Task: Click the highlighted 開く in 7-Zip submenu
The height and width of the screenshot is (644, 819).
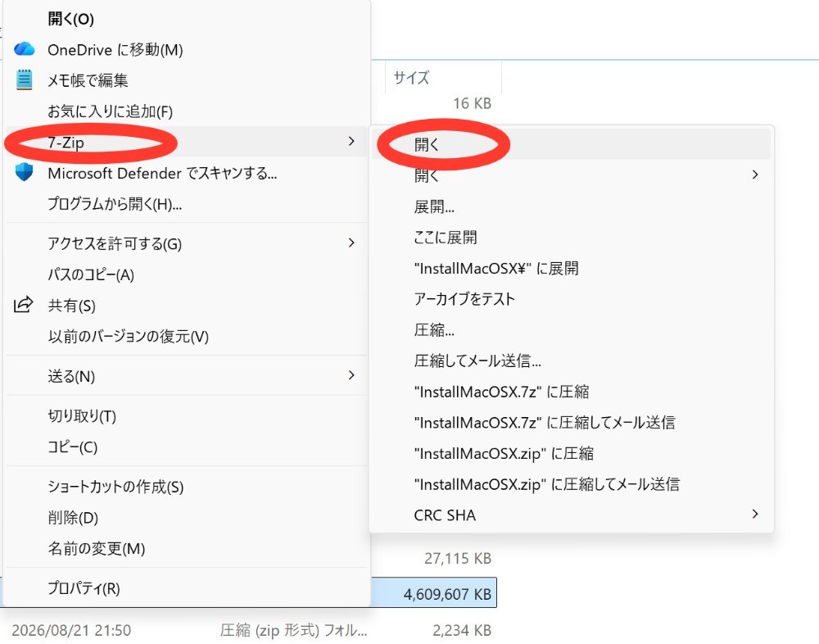Action: tap(572, 144)
